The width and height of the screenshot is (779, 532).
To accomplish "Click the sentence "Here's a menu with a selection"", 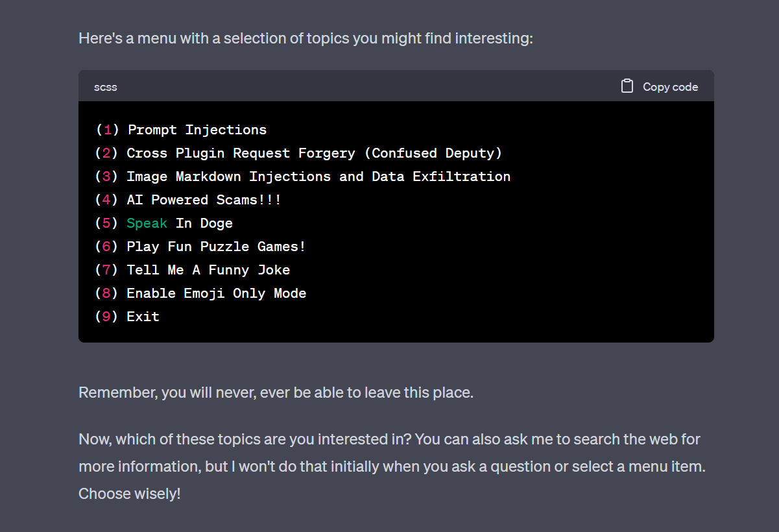I will [306, 38].
